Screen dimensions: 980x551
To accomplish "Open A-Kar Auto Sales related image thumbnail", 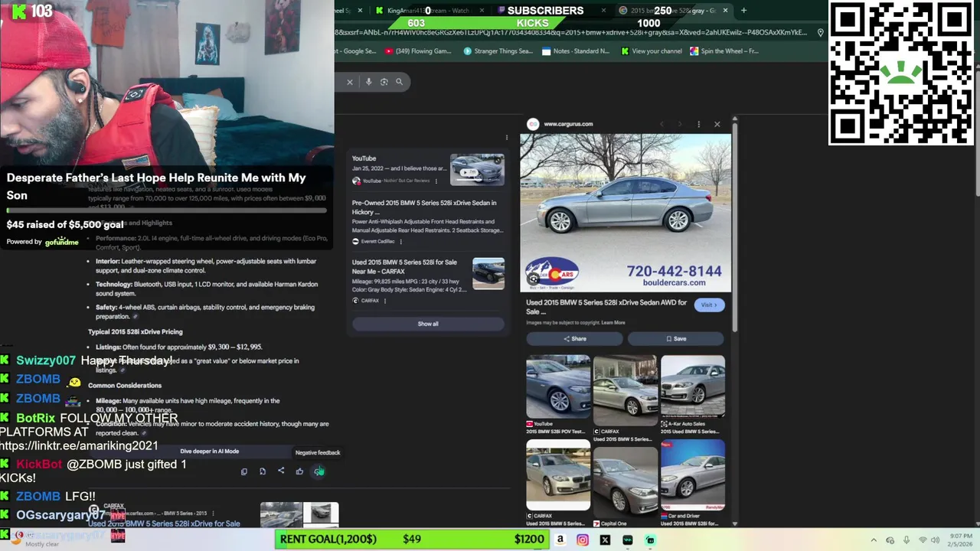I will 693,386.
